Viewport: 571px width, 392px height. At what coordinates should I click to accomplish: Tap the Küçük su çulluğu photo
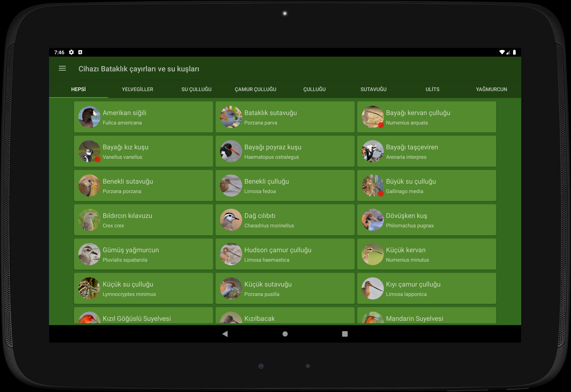pyautogui.click(x=89, y=288)
